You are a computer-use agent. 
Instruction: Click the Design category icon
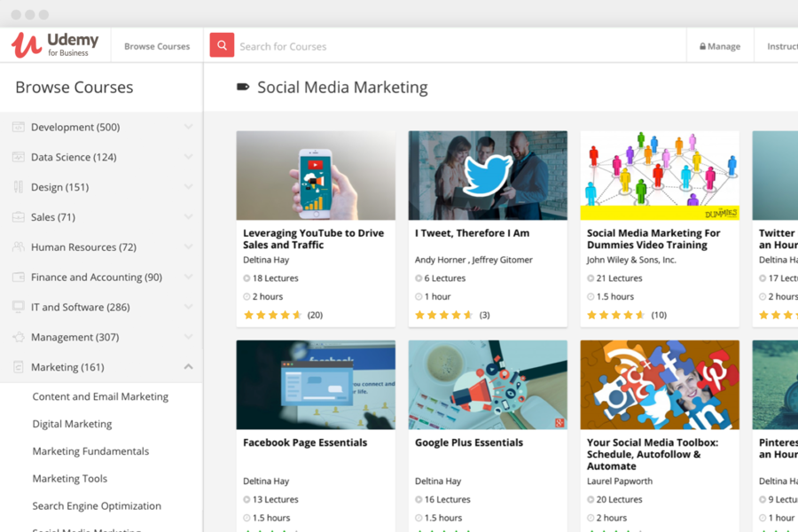click(x=19, y=187)
